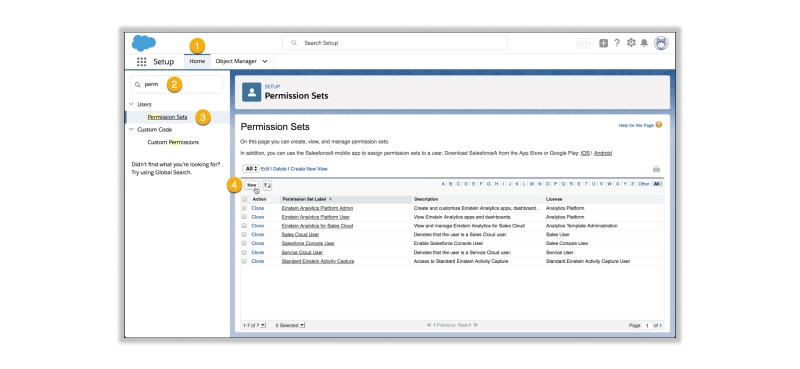Check the Service Cloud User row checkbox
This screenshot has height=369, width=800.
pos(244,252)
